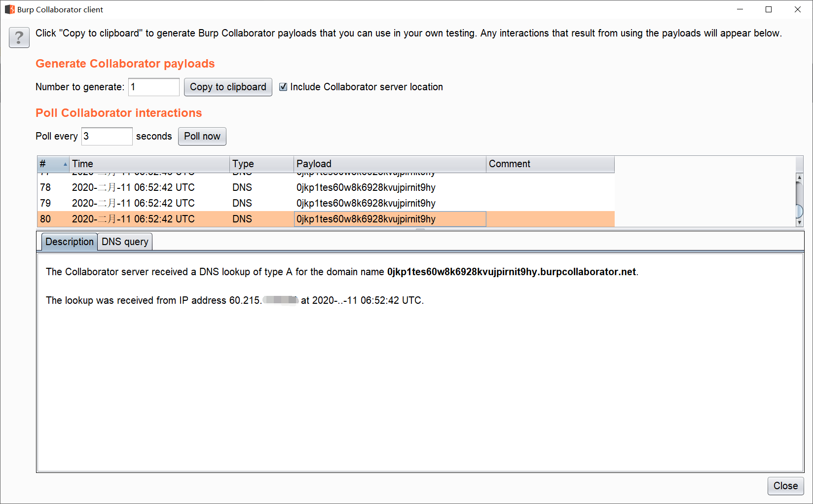The height and width of the screenshot is (504, 813).
Task: Sort table by Time column header
Action: (x=149, y=164)
